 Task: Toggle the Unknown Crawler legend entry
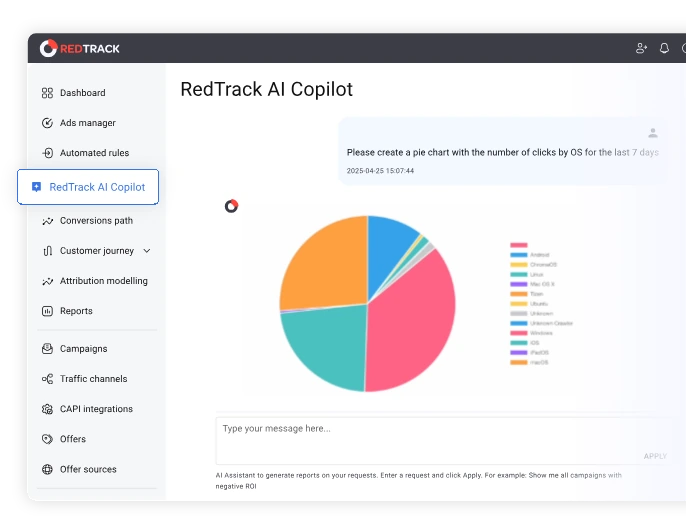pos(542,323)
